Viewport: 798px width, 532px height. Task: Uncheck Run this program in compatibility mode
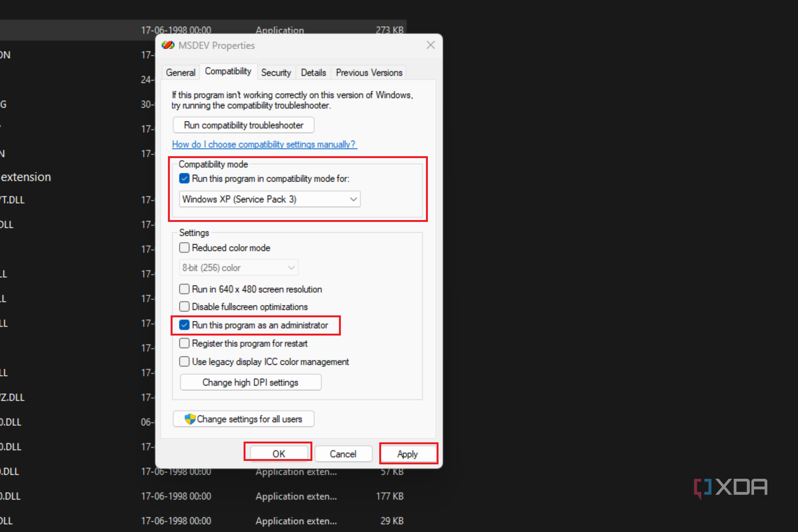184,178
